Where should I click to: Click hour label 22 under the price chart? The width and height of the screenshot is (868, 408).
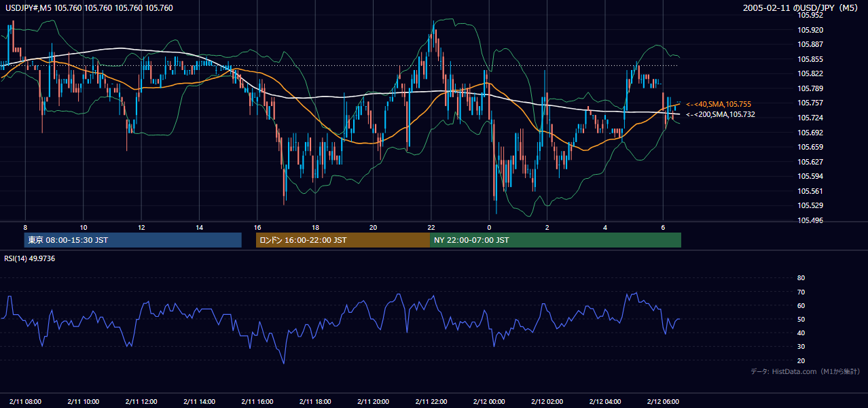pos(431,226)
